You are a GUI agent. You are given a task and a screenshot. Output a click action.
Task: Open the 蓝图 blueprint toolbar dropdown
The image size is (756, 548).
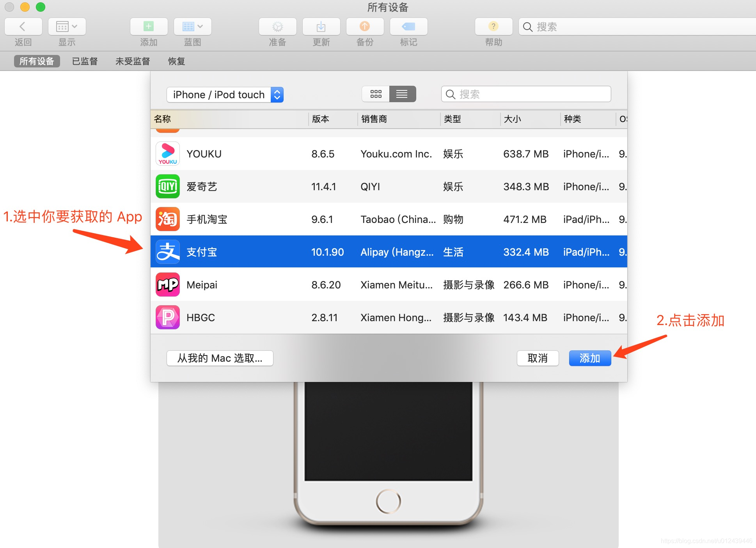pos(192,27)
